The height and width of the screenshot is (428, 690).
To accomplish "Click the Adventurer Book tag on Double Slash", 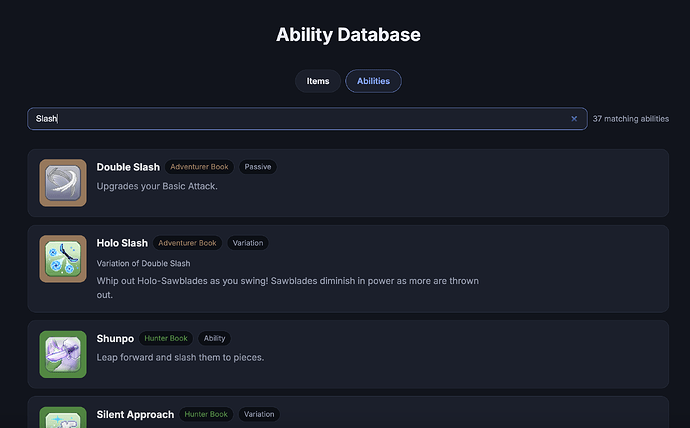I will pos(199,167).
